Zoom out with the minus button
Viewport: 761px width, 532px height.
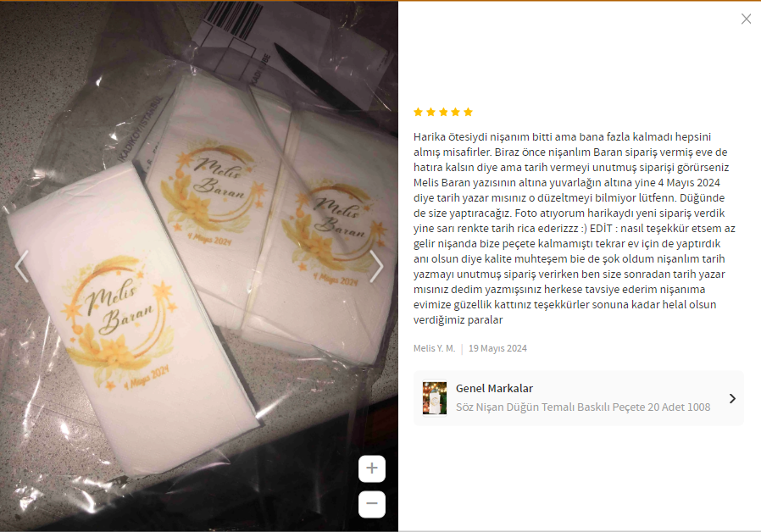(x=372, y=504)
